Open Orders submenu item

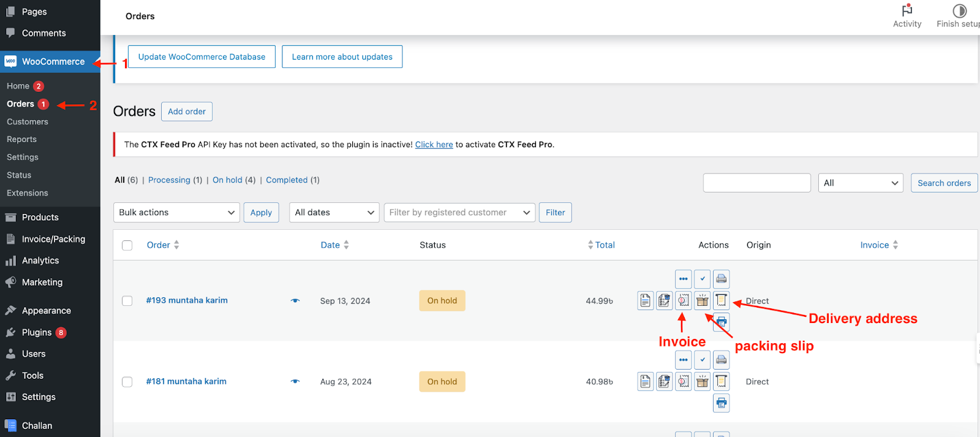tap(20, 104)
